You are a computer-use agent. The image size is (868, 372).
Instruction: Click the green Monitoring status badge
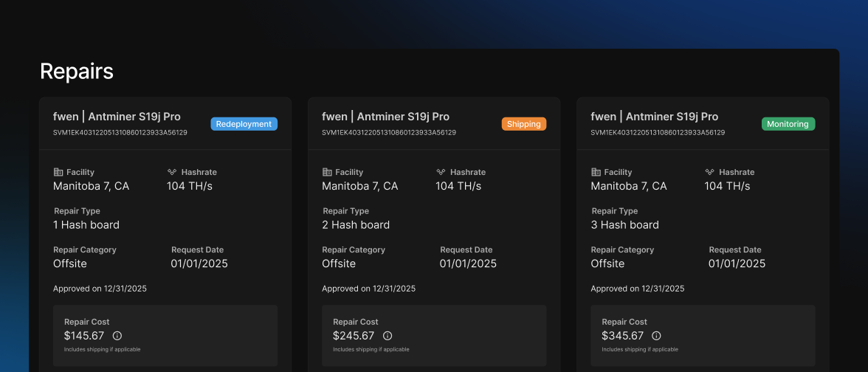[788, 124]
